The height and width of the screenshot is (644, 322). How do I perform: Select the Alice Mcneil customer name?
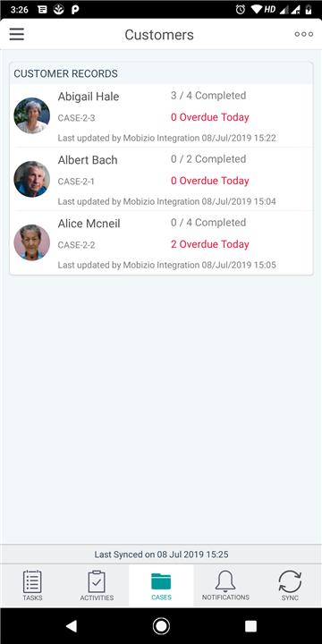click(x=89, y=224)
